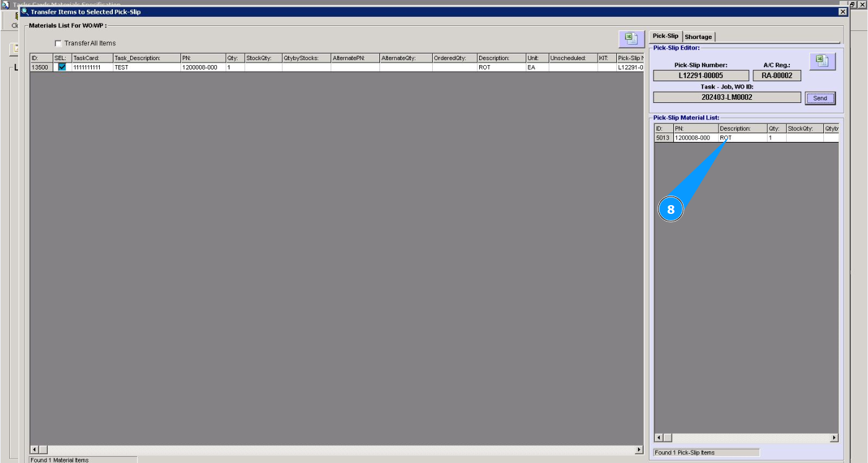Uncheck SEL box for row 13500

click(62, 67)
